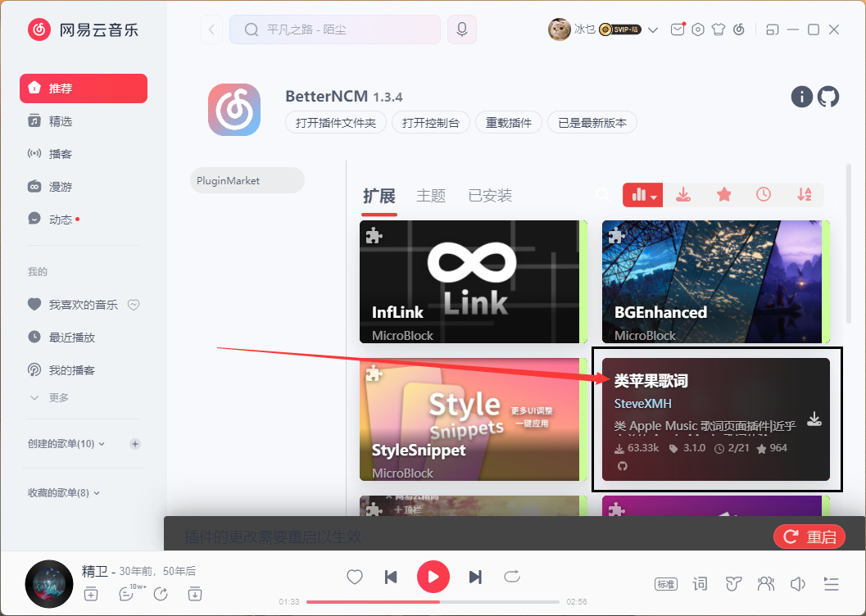Download the current song icon
866x616 pixels.
click(194, 595)
